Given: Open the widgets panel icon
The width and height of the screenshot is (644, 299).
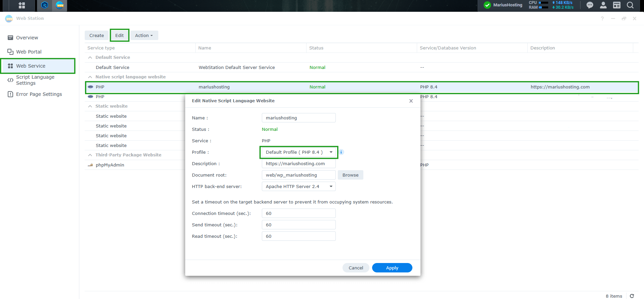Looking at the screenshot, I should click(617, 5).
